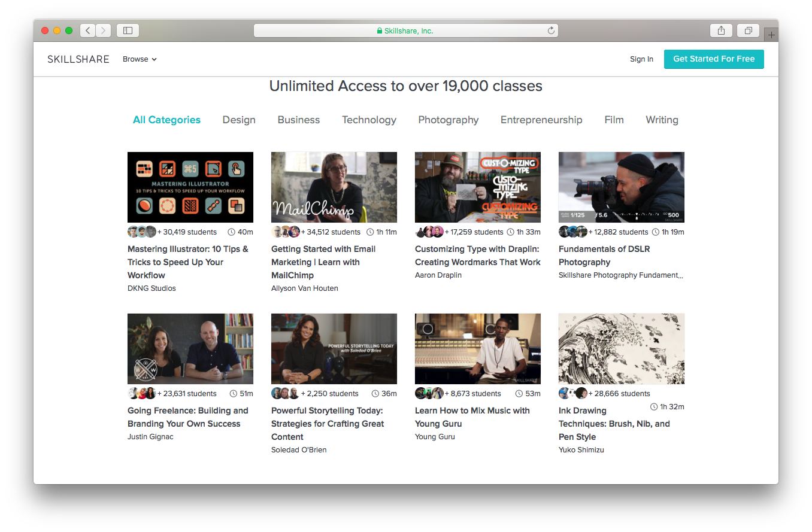Open the Technology category tab
Viewport: 812px width, 532px height.
(369, 120)
